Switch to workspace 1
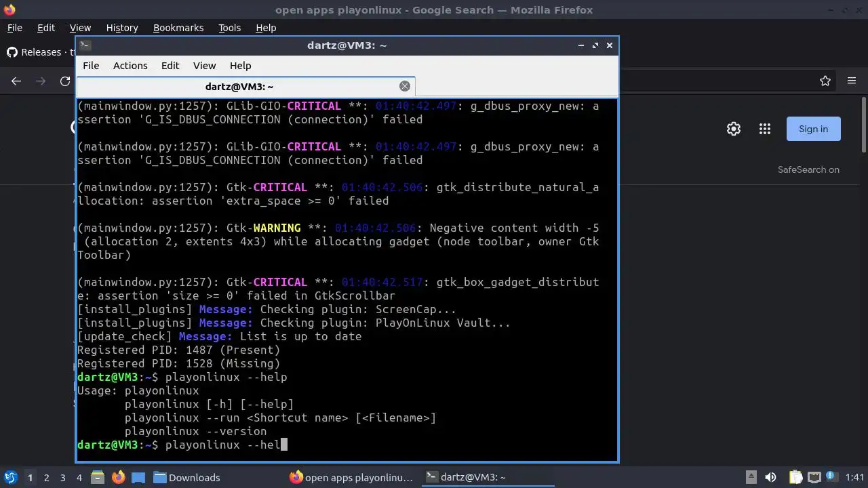The height and width of the screenshot is (488, 868). tap(30, 478)
